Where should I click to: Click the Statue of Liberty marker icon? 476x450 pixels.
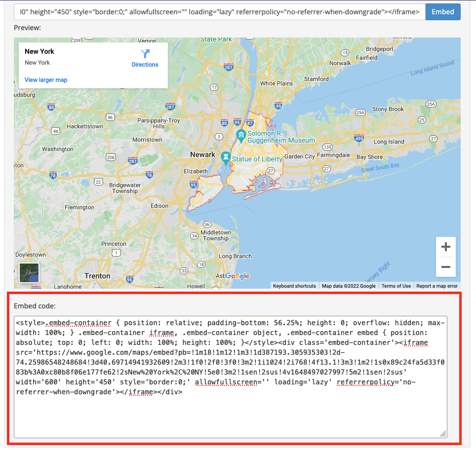(x=226, y=158)
